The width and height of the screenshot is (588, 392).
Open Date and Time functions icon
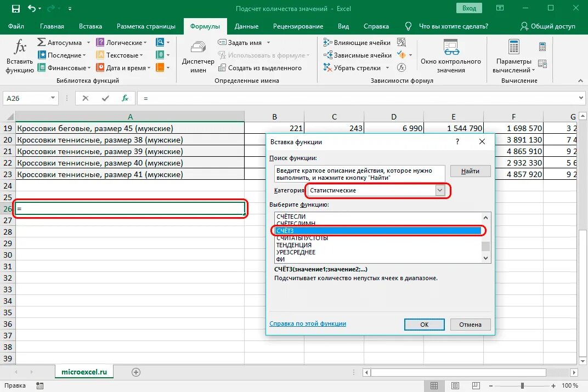(x=100, y=67)
